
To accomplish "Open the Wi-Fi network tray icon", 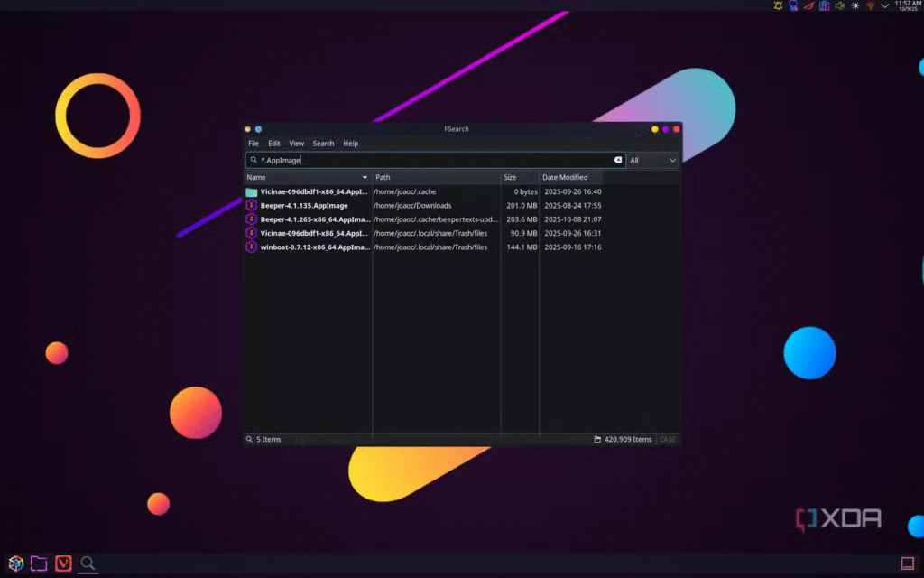I will pyautogui.click(x=870, y=5).
